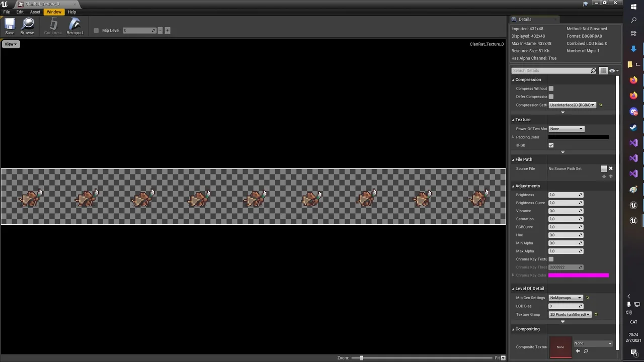Open the Compression Settings dropdown
644x362 pixels.
(x=572, y=105)
